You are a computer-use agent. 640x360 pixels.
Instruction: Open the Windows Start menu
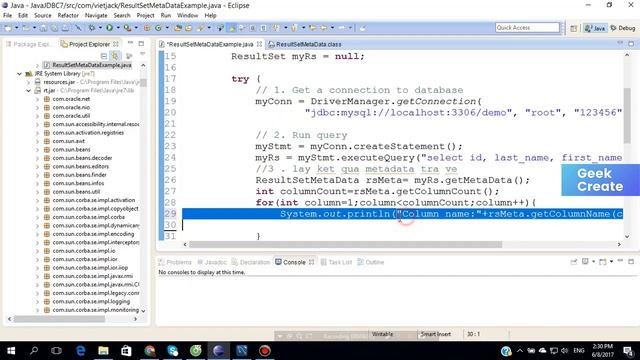[11, 351]
